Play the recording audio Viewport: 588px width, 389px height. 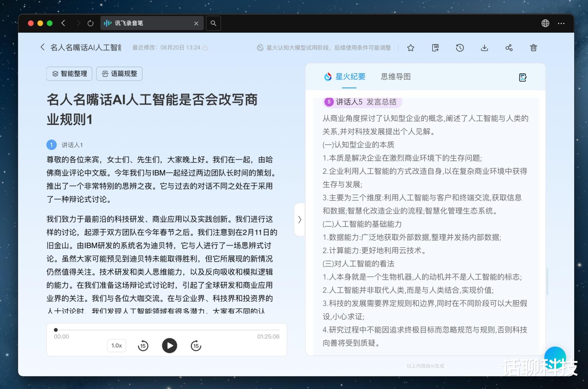[x=169, y=346]
